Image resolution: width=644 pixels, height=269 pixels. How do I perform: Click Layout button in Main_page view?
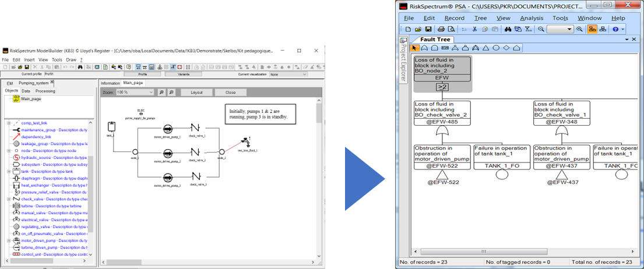point(197,92)
